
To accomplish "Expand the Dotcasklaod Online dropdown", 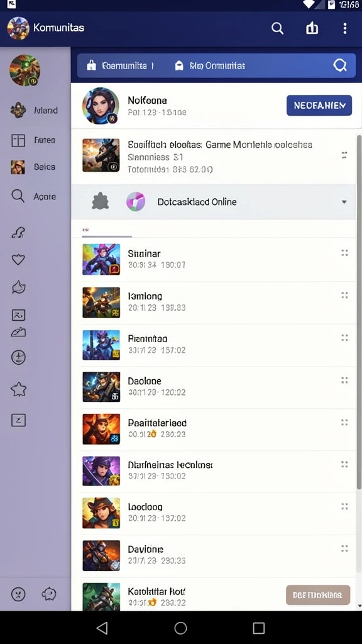I will point(344,202).
